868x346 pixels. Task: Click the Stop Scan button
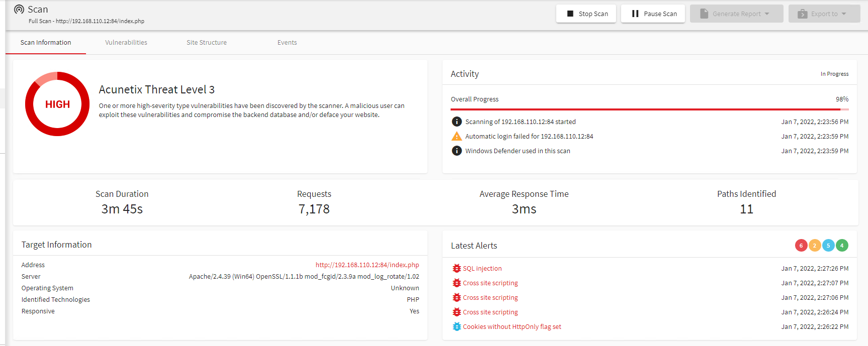(x=586, y=14)
